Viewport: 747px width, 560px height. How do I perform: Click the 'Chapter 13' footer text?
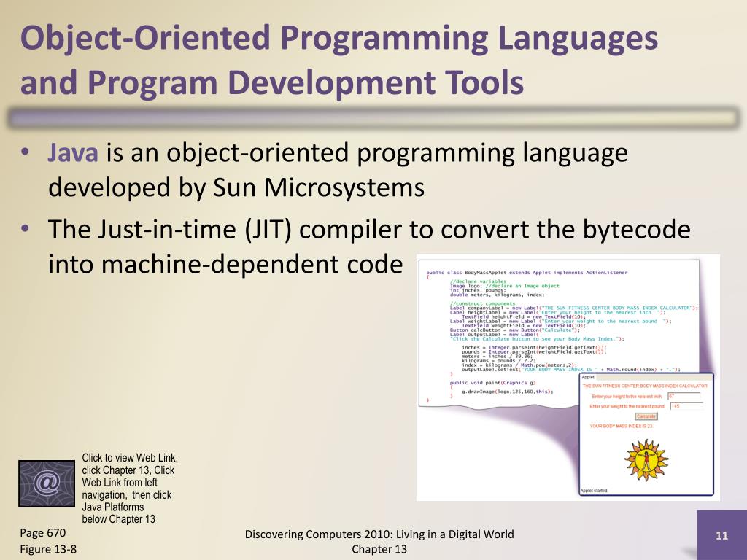click(379, 549)
